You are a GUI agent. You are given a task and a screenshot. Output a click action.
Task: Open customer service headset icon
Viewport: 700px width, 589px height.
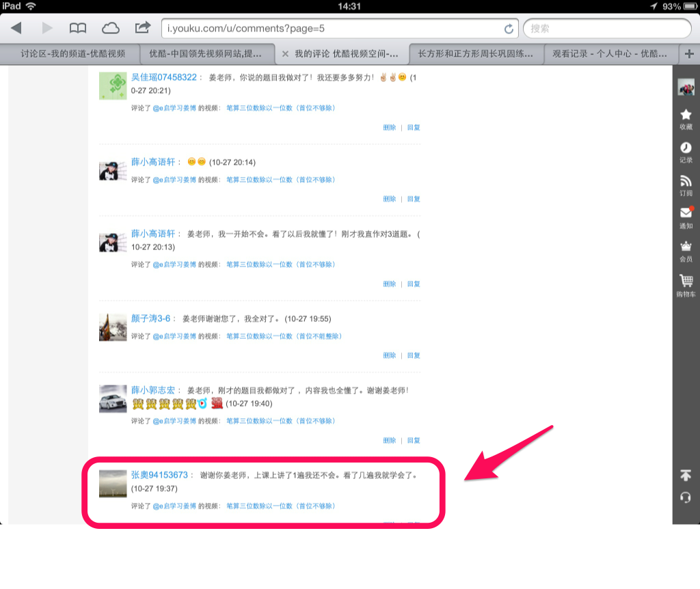[686, 497]
